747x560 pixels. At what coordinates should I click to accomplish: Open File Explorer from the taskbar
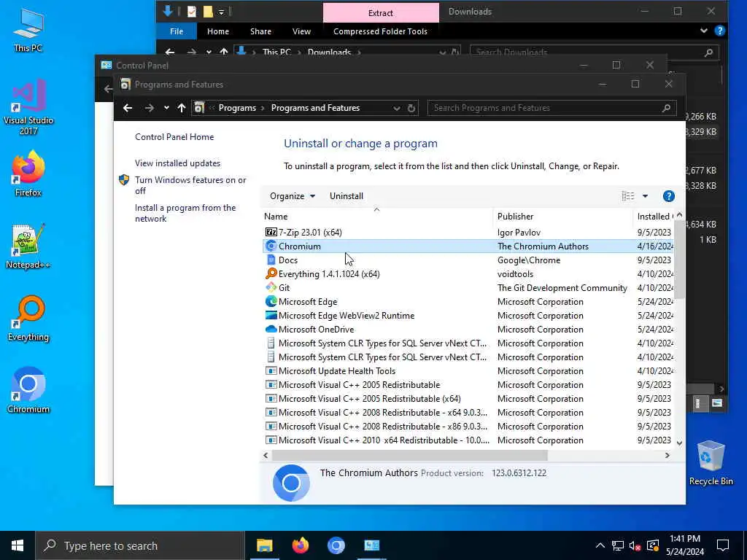(264, 545)
